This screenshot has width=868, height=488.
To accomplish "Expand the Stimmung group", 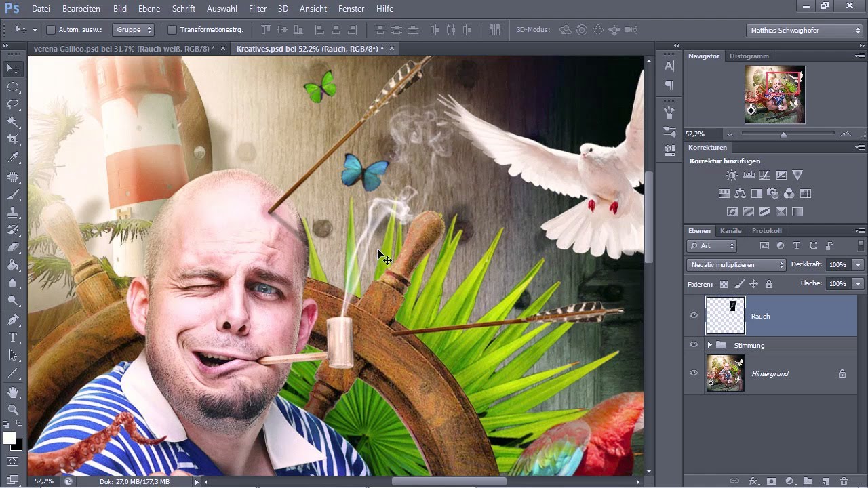I will pos(709,345).
